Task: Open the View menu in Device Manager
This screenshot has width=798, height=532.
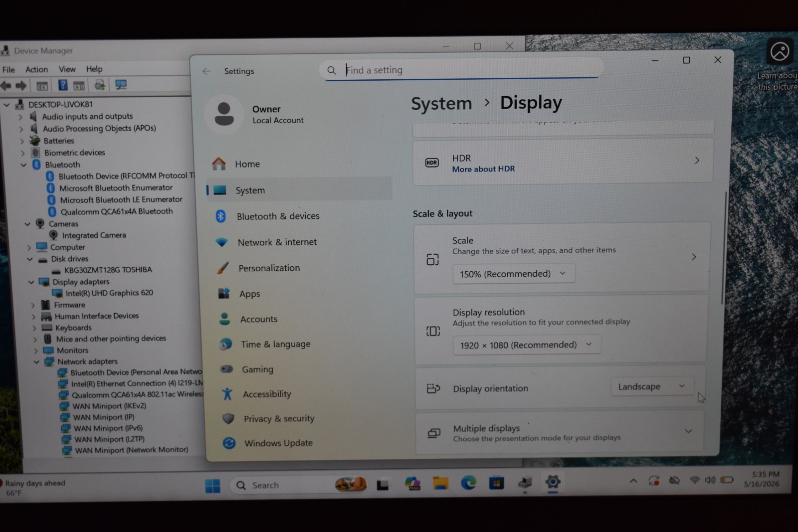Action: point(67,69)
